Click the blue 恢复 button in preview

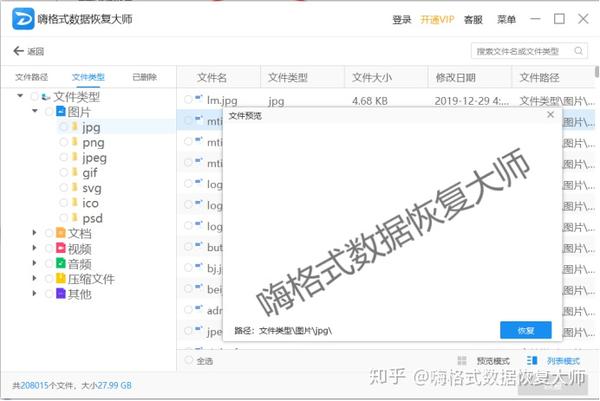pyautogui.click(x=525, y=330)
